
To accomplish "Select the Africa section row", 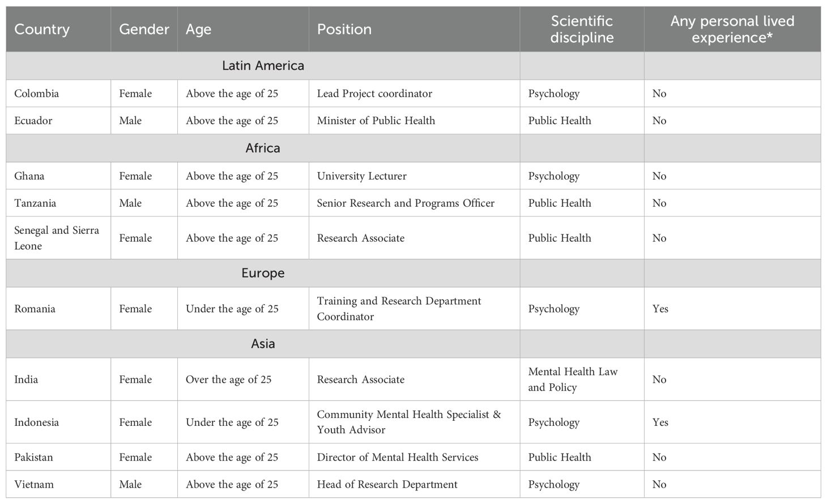I will pyautogui.click(x=263, y=148).
